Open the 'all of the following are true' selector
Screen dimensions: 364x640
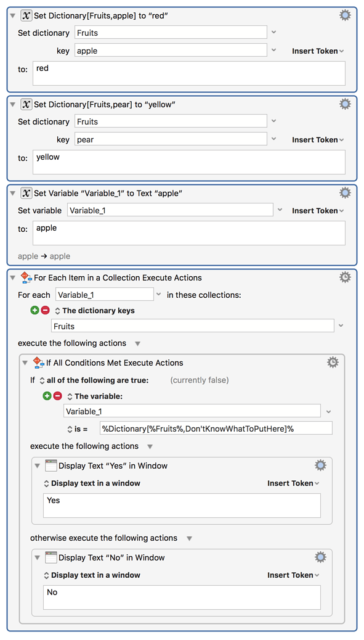(x=94, y=380)
